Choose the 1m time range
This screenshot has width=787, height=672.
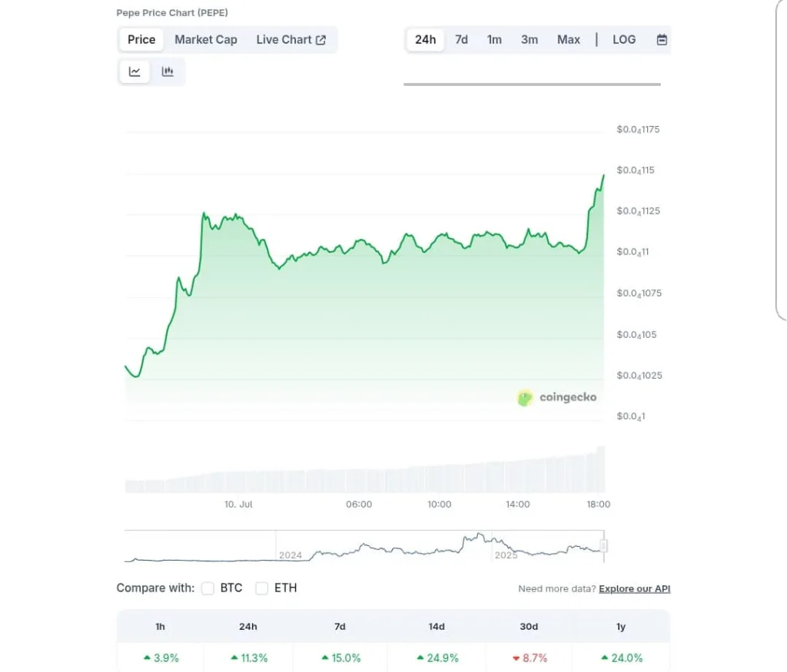coord(494,40)
